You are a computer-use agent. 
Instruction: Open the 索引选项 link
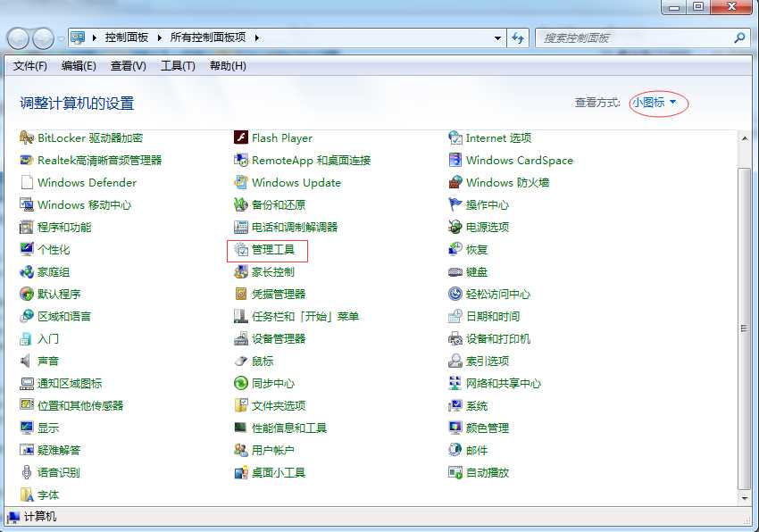coord(488,362)
